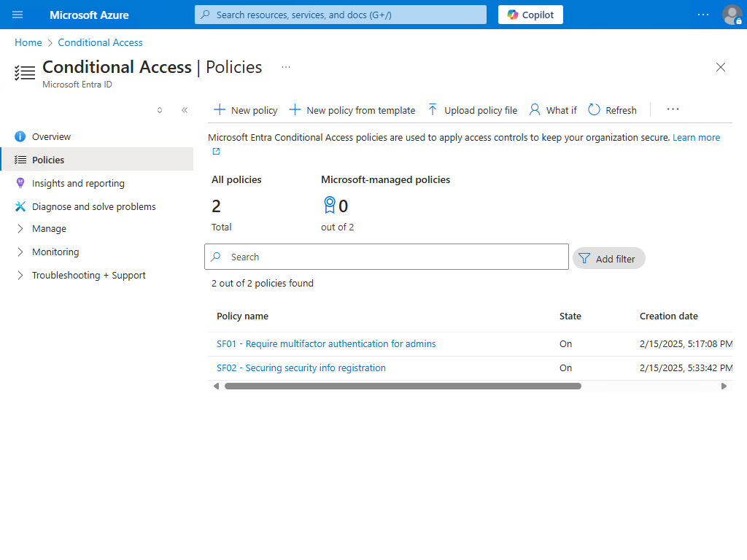
Task: Create a New policy
Action: 245,110
